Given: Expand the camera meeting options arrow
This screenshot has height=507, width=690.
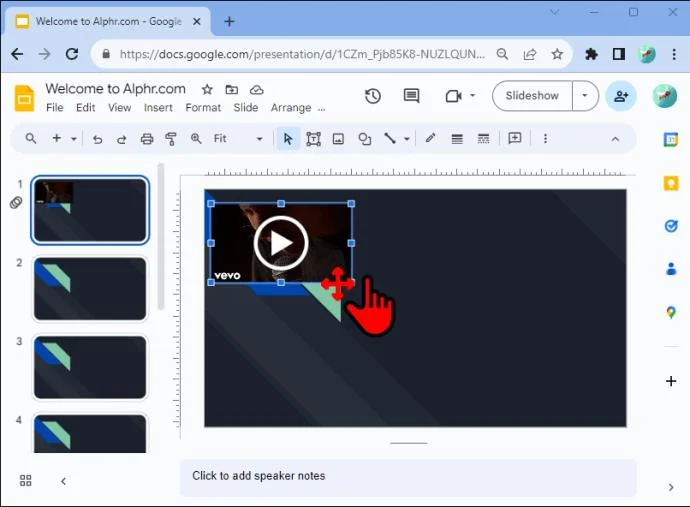Looking at the screenshot, I should [473, 95].
